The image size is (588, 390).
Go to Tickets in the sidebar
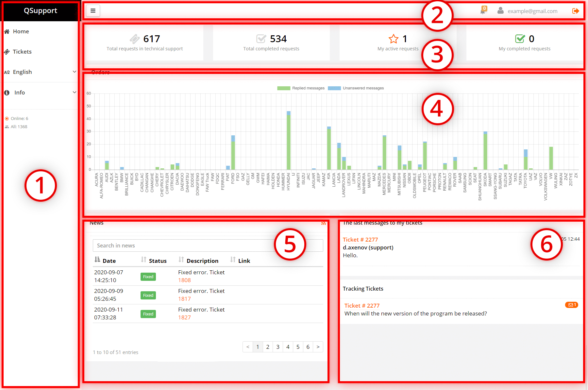22,52
